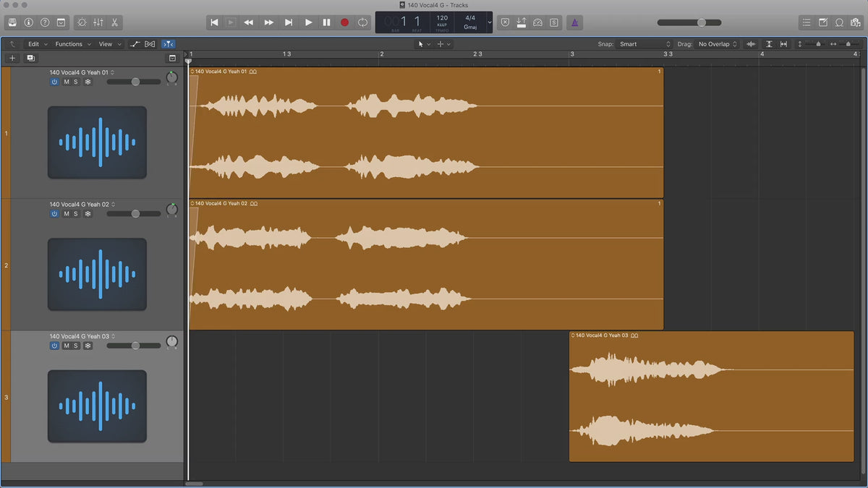
Task: Enable the metronome click
Action: point(574,22)
